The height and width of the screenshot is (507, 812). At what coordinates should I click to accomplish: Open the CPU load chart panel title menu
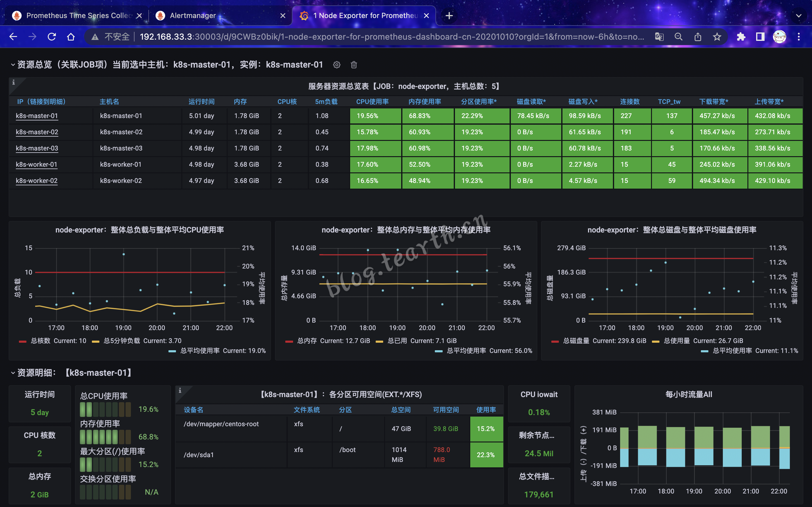pos(139,230)
